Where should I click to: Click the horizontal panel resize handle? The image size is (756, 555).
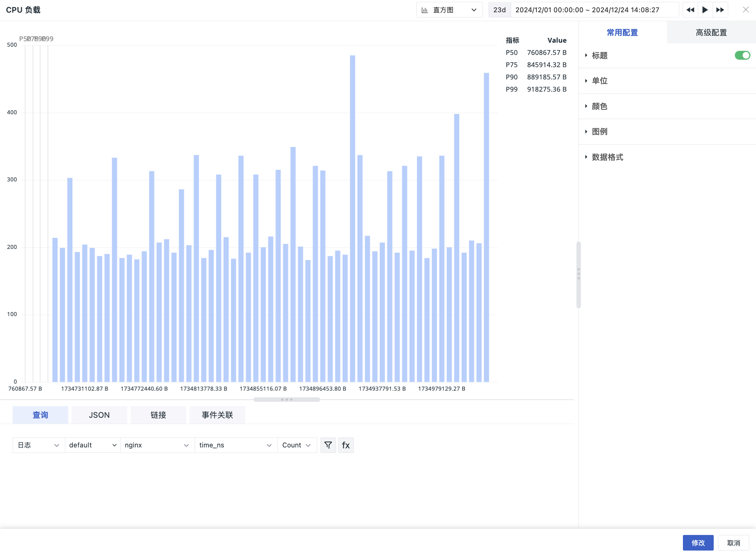pos(287,400)
